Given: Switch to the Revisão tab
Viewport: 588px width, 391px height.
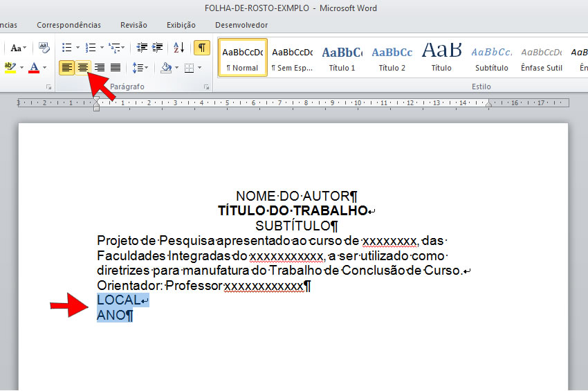Looking at the screenshot, I should (x=134, y=25).
